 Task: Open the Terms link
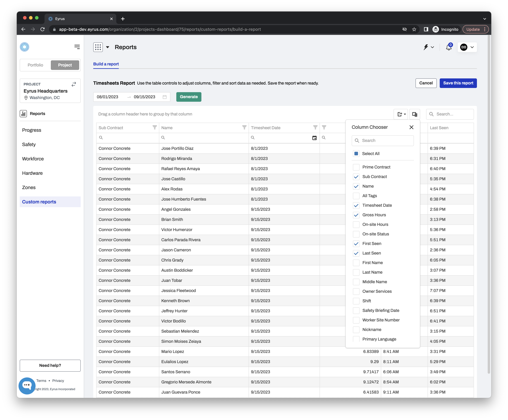coord(41,381)
